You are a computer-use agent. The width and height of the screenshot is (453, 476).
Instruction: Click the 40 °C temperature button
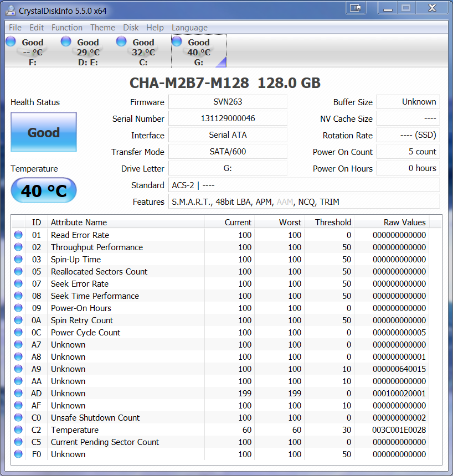click(x=44, y=191)
